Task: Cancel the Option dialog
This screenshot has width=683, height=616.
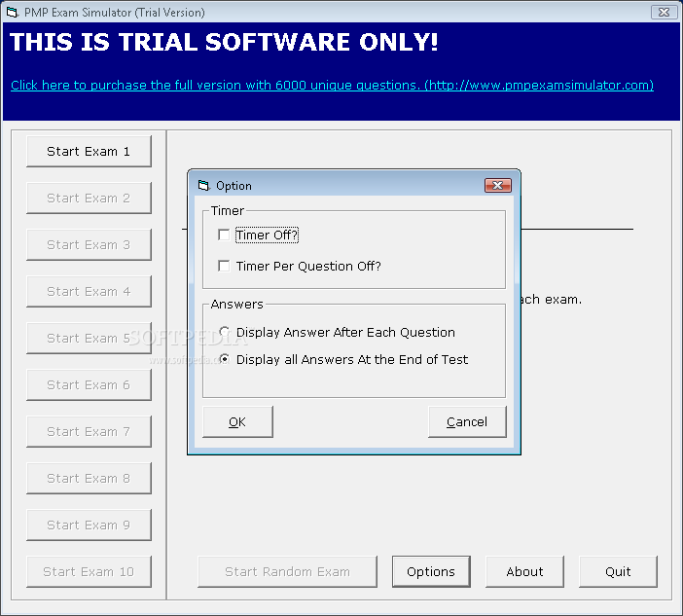Action: click(x=467, y=421)
